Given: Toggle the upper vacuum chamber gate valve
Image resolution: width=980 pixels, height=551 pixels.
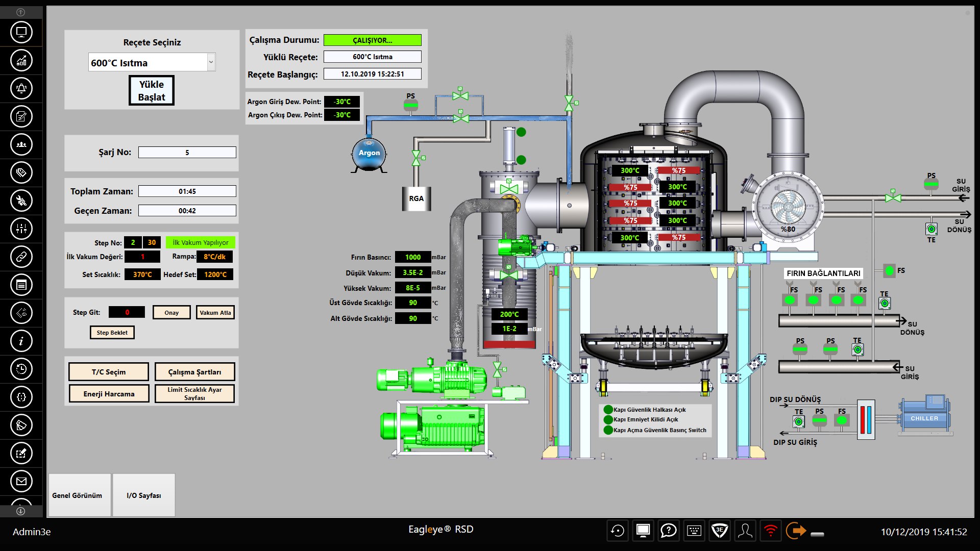Looking at the screenshot, I should point(509,189).
